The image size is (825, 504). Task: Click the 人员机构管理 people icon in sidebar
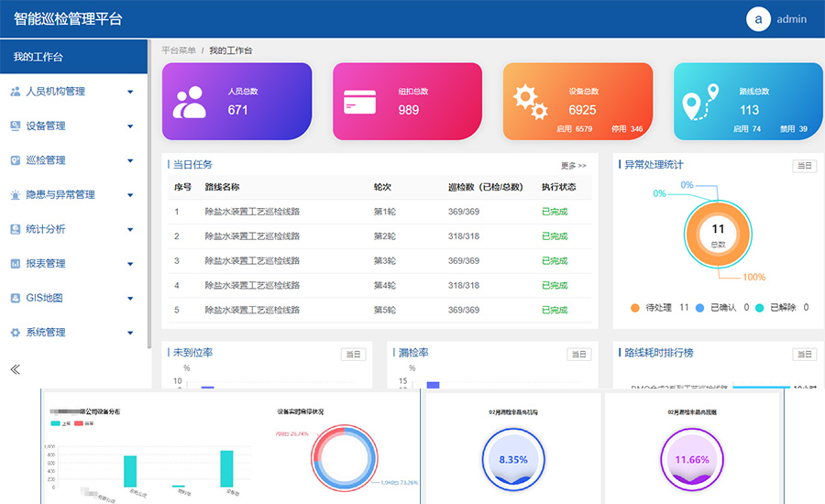[16, 92]
